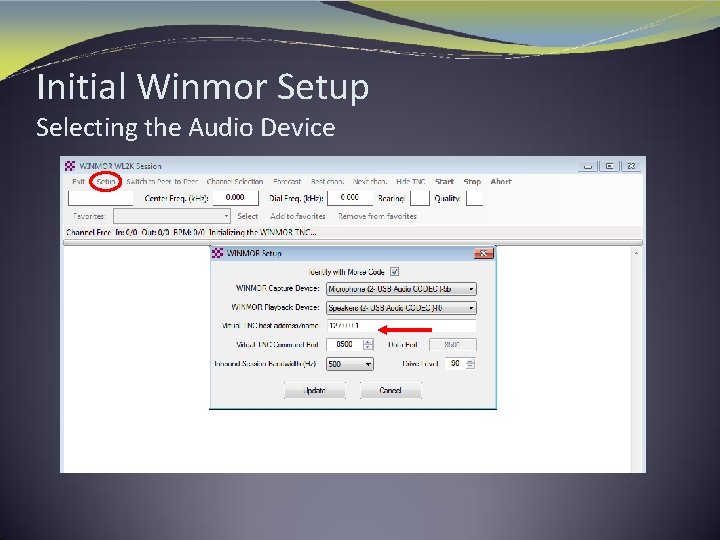Click the Start menu item
This screenshot has height=540, width=720.
[x=444, y=181]
